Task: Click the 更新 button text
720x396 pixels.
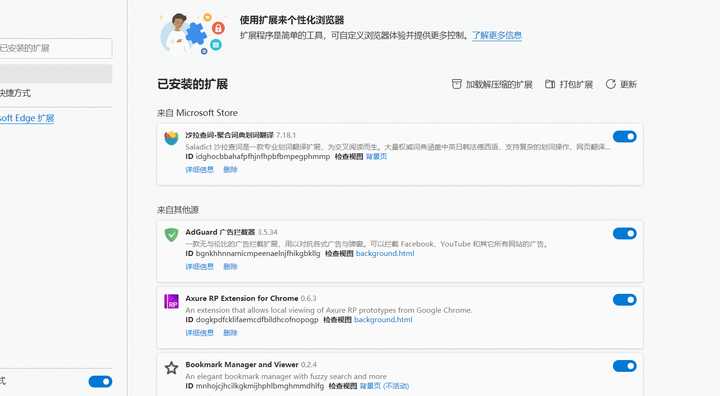Action: click(x=628, y=85)
